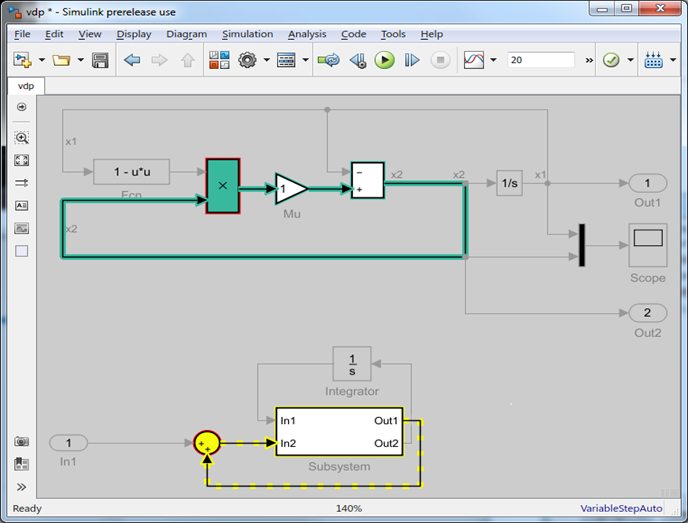Viewport: 688px width, 523px height.
Task: Toggle the sample time legend arrows icon
Action: 22,182
